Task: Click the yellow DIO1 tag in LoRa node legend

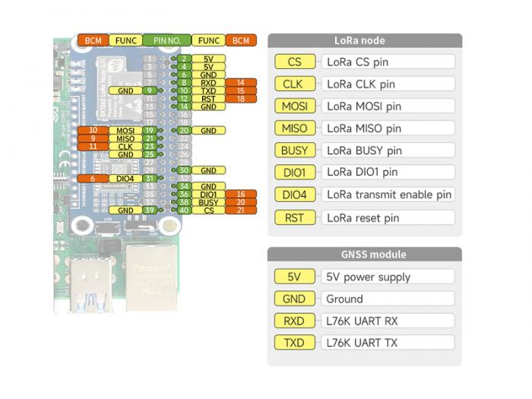Action: [295, 172]
